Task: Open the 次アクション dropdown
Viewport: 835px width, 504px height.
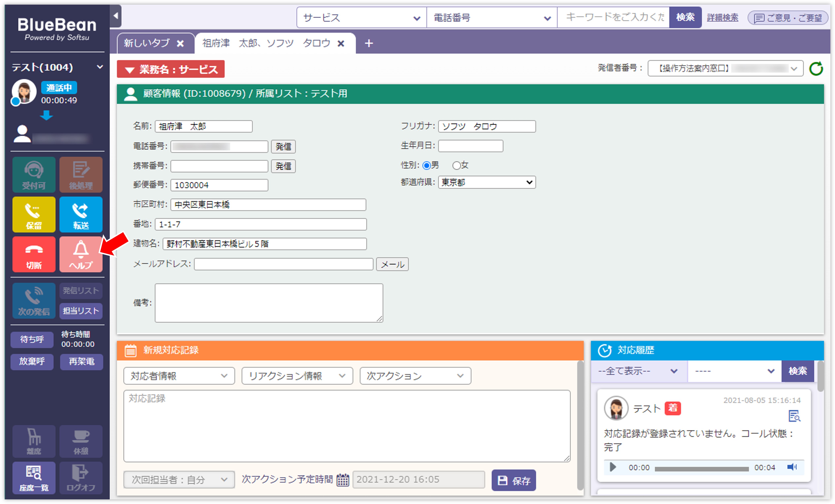Action: point(415,376)
